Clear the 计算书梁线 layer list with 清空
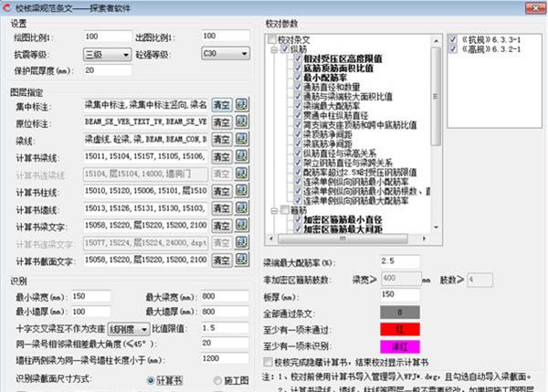 coord(222,156)
